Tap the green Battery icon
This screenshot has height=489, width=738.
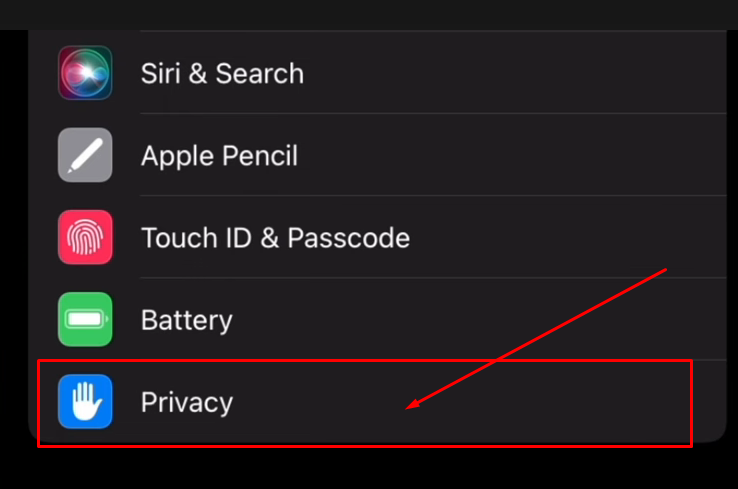[85, 320]
